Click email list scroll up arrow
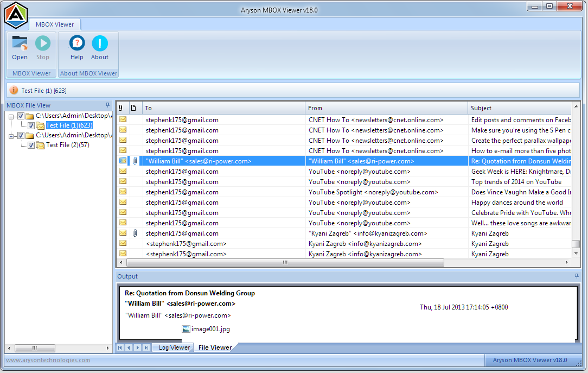 click(x=576, y=106)
